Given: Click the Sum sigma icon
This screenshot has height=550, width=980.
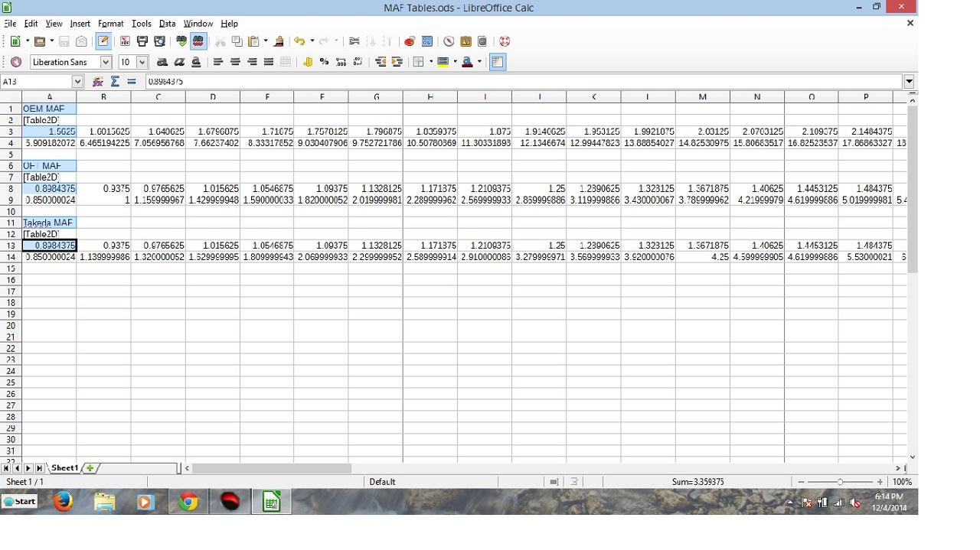Looking at the screenshot, I should pos(115,82).
